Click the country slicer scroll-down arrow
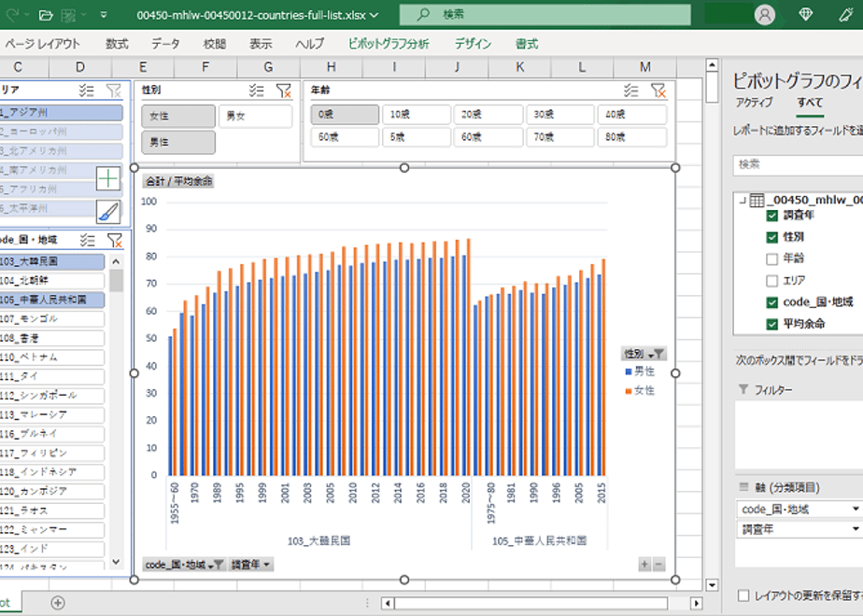The image size is (863, 616). tap(116, 562)
